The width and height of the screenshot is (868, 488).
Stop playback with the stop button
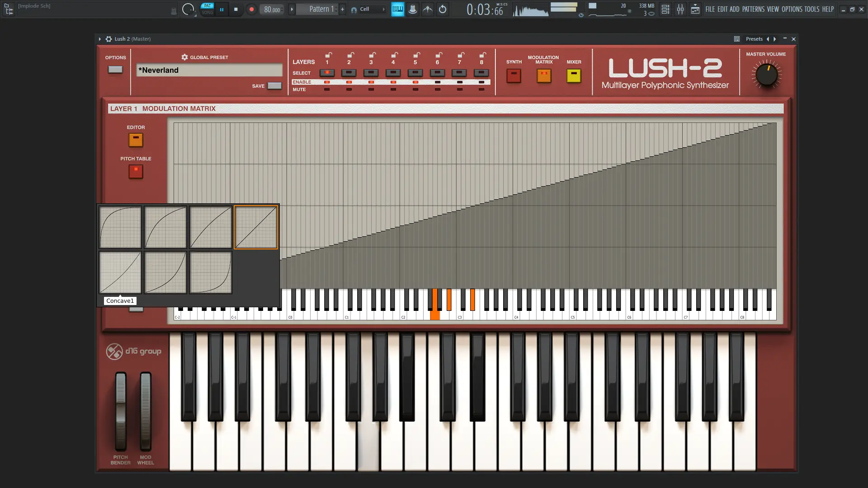(236, 9)
